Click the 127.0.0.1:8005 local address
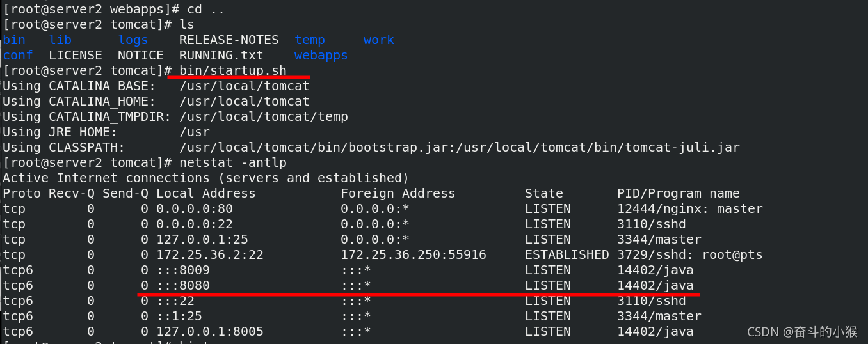Screen dimensions: 868x344 point(210,331)
